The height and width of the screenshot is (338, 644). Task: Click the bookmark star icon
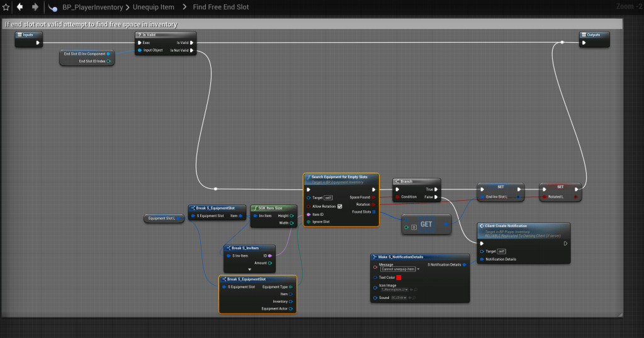[6, 7]
